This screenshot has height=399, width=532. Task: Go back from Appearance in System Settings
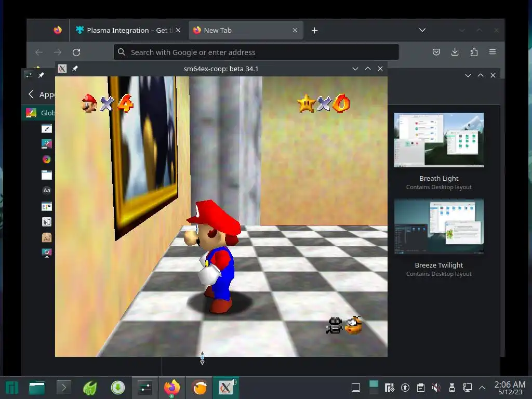tap(31, 95)
